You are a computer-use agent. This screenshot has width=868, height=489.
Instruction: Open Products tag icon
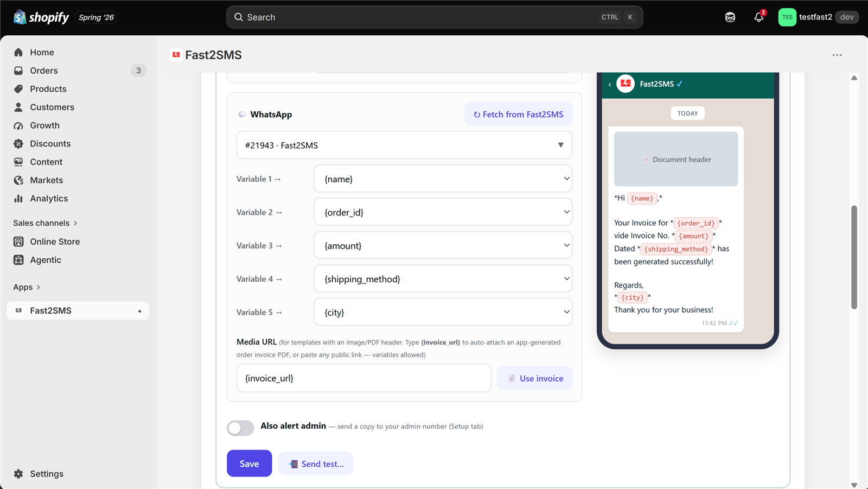point(18,89)
